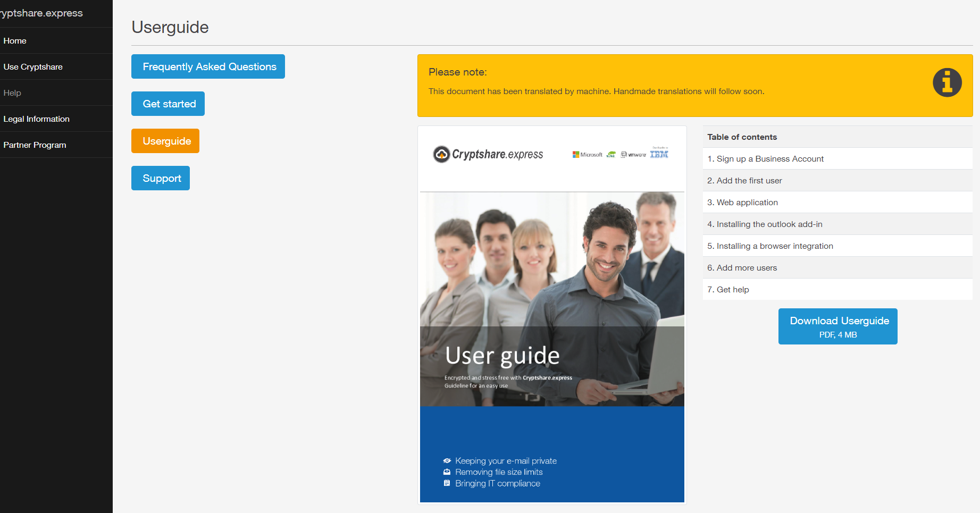
Task: Open the Support page
Action: point(160,178)
